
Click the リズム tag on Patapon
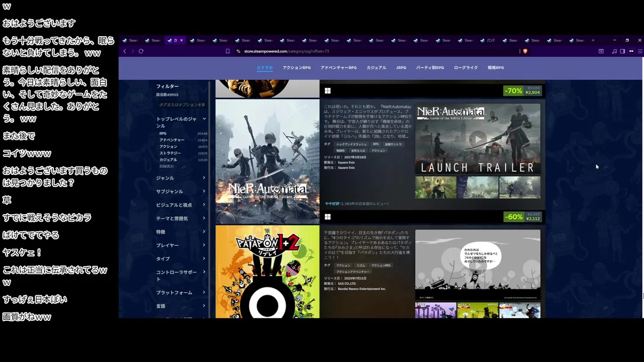[361, 265]
